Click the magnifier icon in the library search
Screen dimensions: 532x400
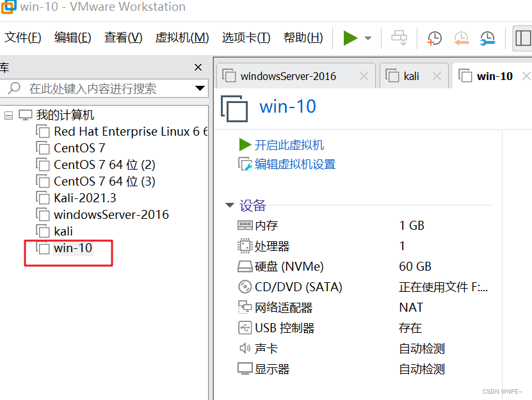coord(14,88)
